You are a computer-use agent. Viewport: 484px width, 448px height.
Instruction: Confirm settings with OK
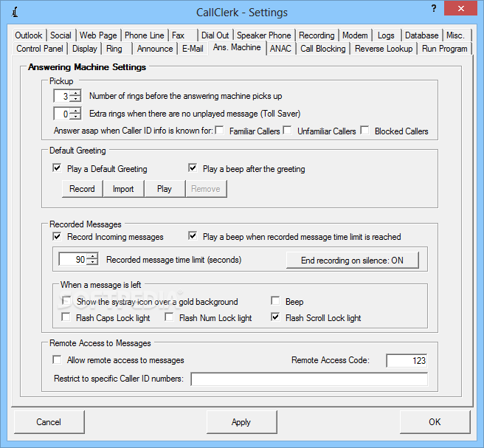click(x=435, y=421)
